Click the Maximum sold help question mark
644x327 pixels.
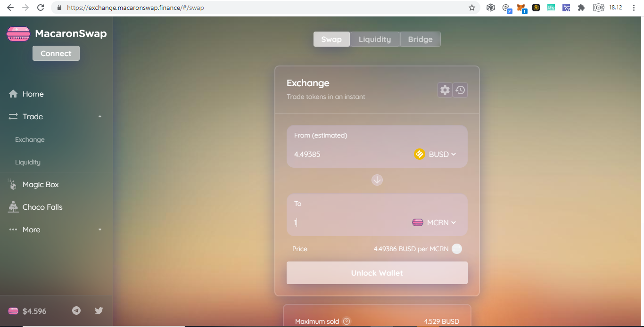[x=347, y=321]
